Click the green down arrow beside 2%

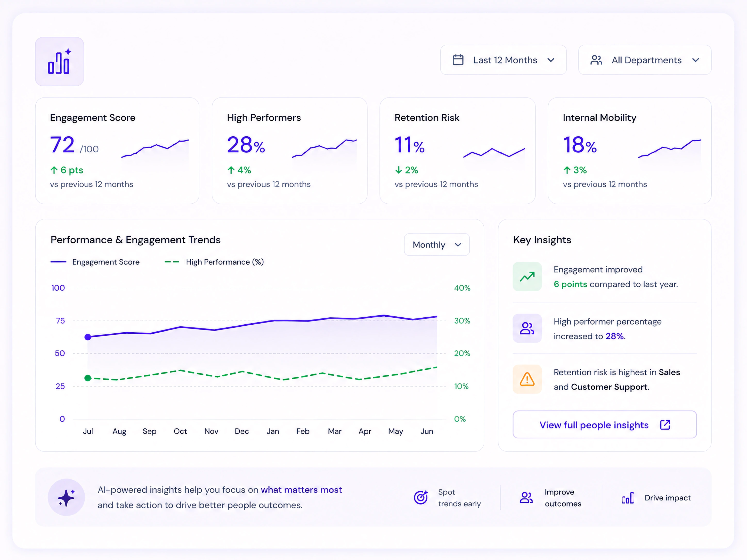point(399,170)
